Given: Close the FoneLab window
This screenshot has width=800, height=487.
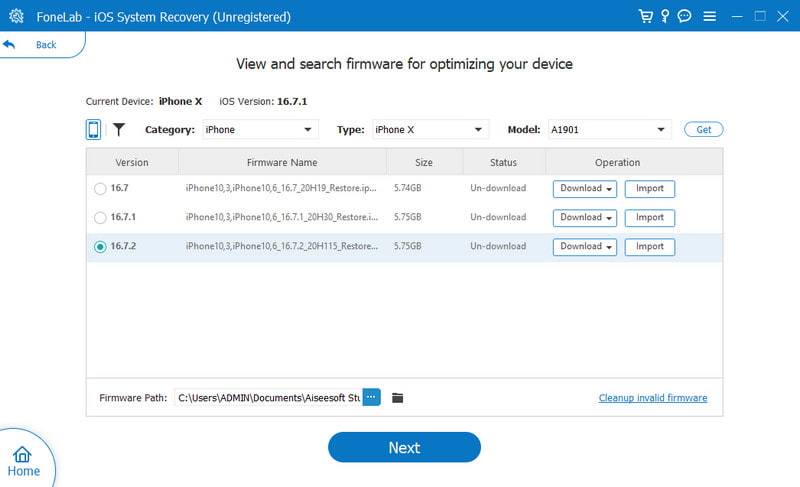Looking at the screenshot, I should (783, 16).
